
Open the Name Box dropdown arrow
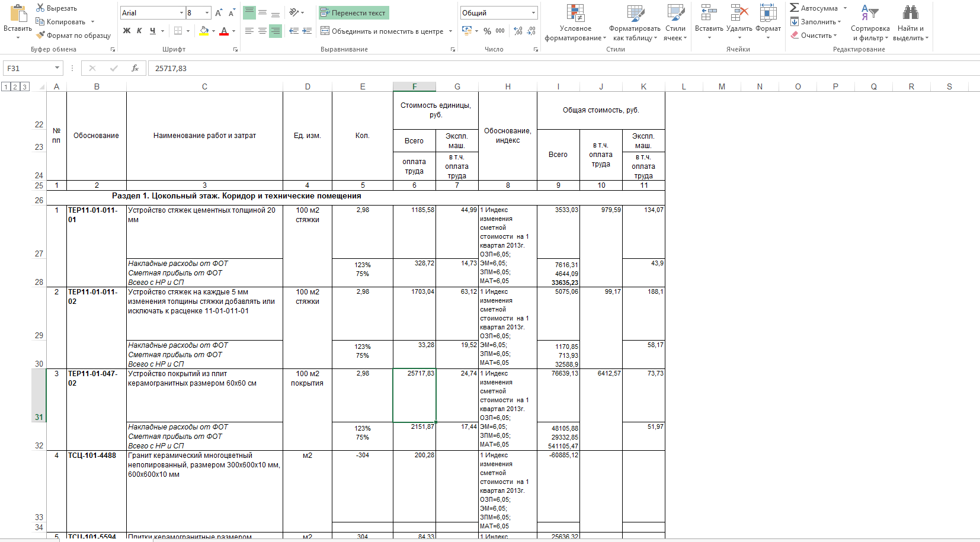57,68
